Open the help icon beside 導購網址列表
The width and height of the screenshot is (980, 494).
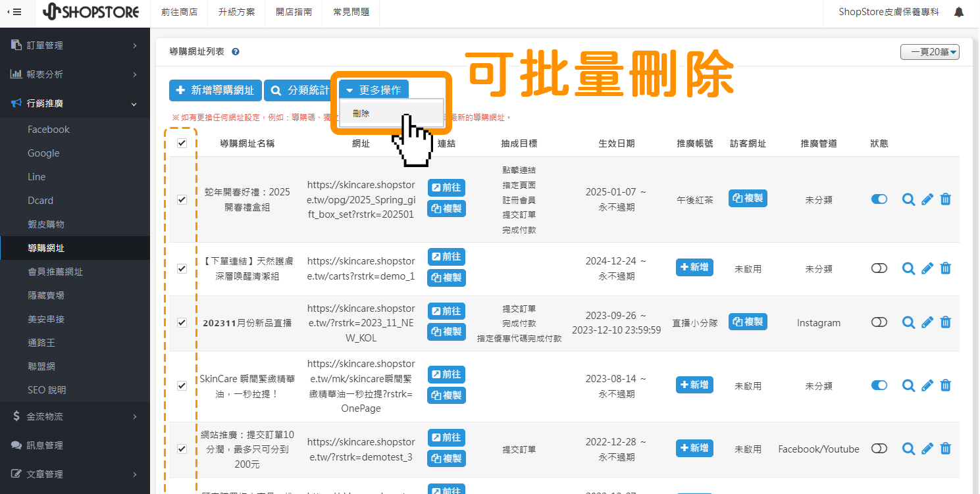click(x=235, y=51)
